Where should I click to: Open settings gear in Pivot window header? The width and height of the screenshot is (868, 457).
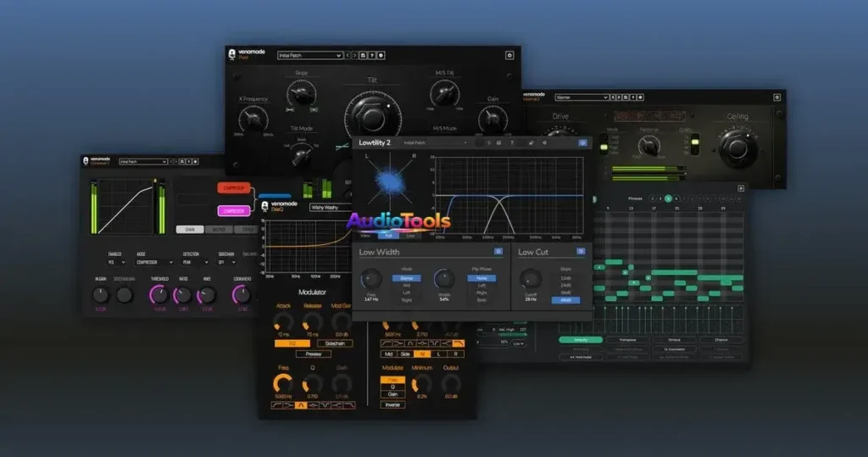(381, 55)
